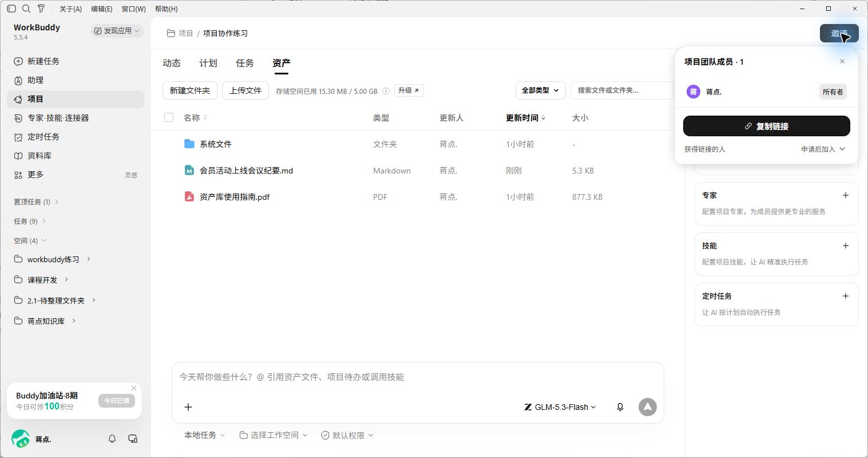The image size is (868, 458).
Task: Click 升级 upgrade storage button
Action: tap(409, 90)
